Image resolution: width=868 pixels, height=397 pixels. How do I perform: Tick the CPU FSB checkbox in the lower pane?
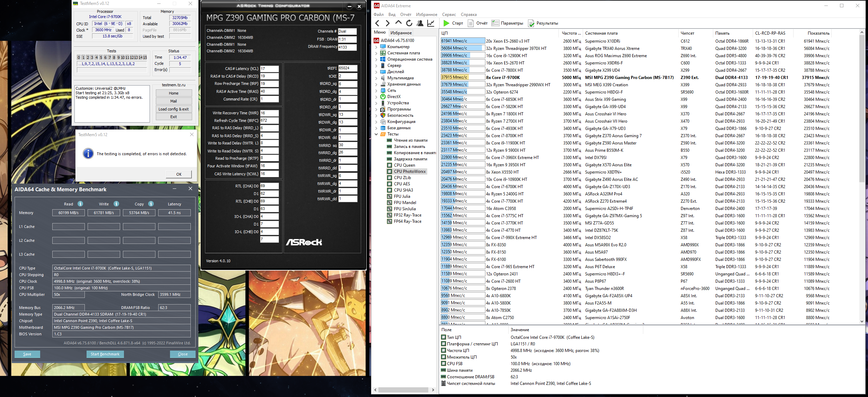pos(444,363)
